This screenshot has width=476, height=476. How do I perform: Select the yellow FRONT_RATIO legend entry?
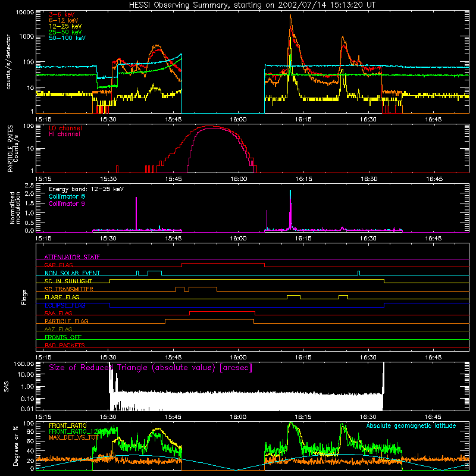pos(68,425)
